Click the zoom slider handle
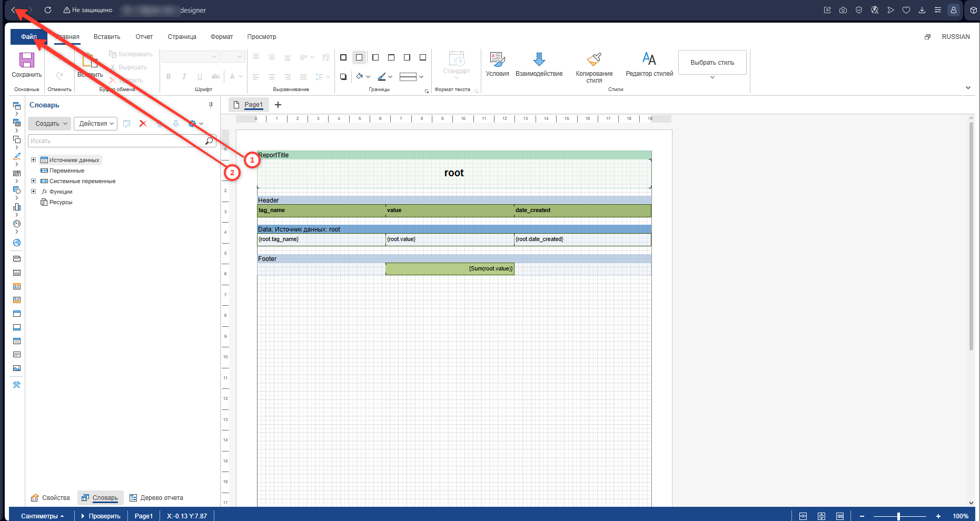980x521 pixels. click(x=898, y=516)
